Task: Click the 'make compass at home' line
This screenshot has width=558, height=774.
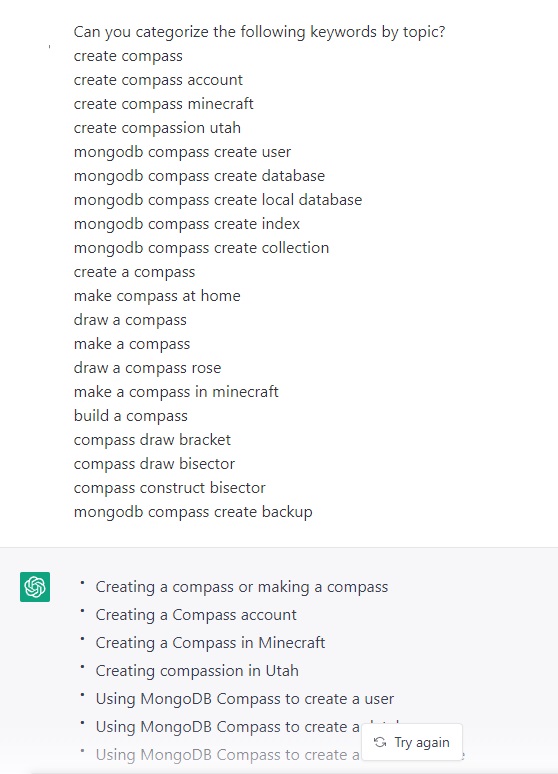Action: click(157, 296)
